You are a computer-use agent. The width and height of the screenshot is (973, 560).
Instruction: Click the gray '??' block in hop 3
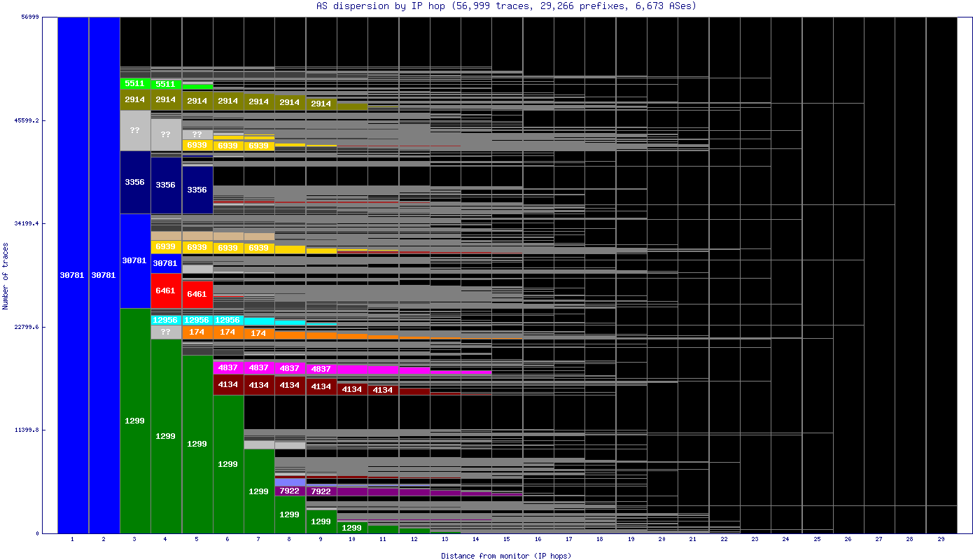click(135, 130)
